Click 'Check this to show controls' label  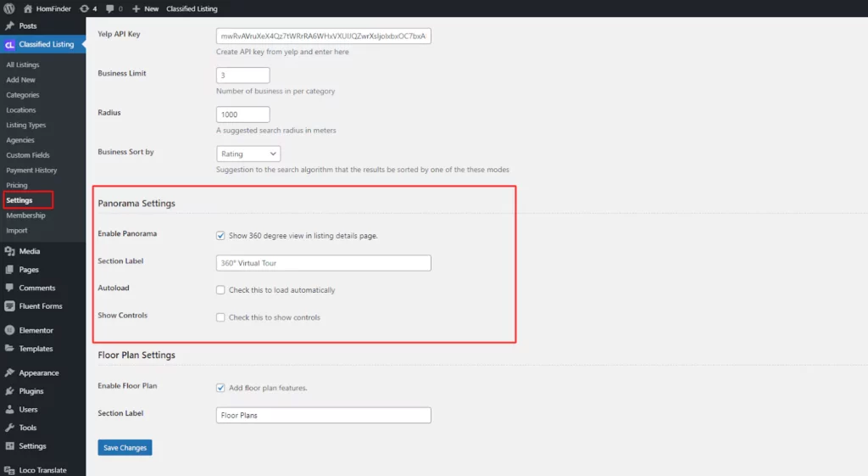[x=275, y=317]
